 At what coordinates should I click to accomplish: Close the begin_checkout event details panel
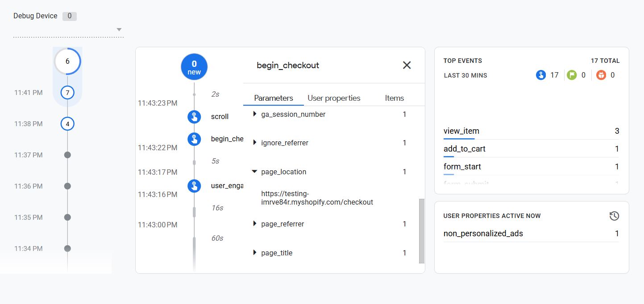click(x=407, y=65)
